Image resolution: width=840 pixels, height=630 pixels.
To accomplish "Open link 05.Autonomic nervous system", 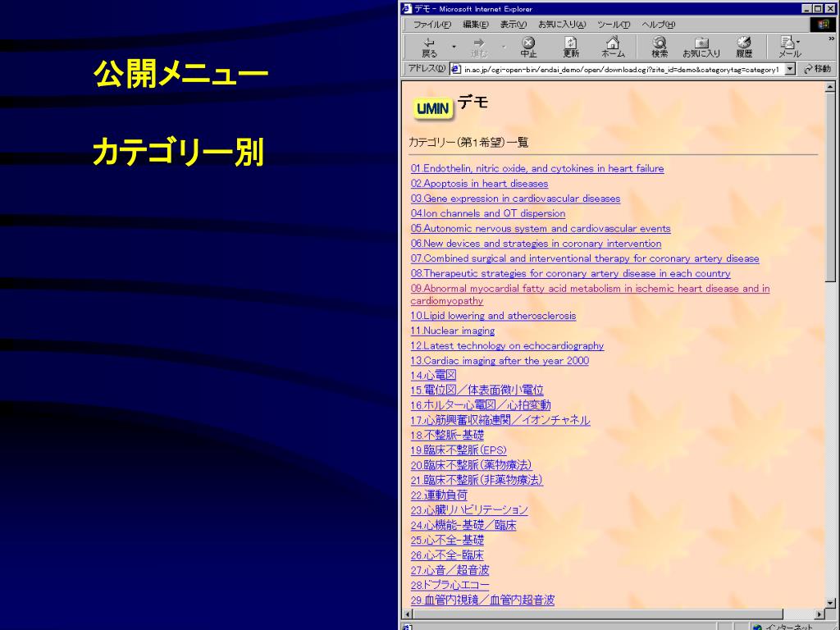I will [x=541, y=228].
